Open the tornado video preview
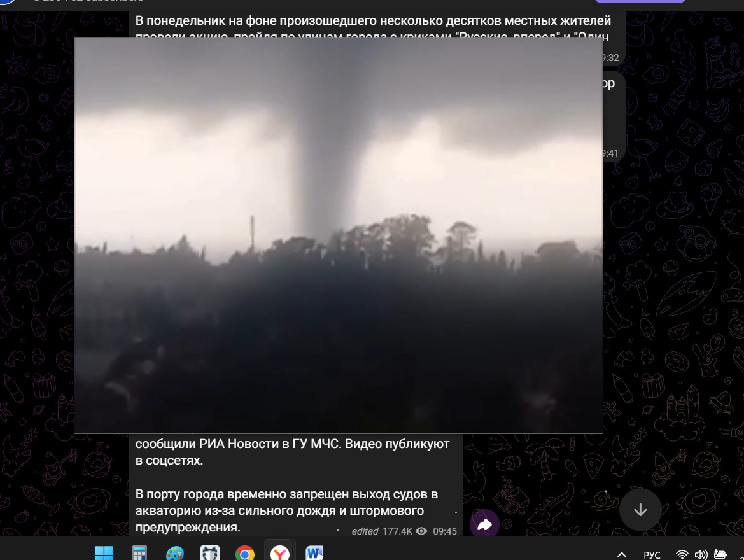The width and height of the screenshot is (744, 560). click(338, 235)
